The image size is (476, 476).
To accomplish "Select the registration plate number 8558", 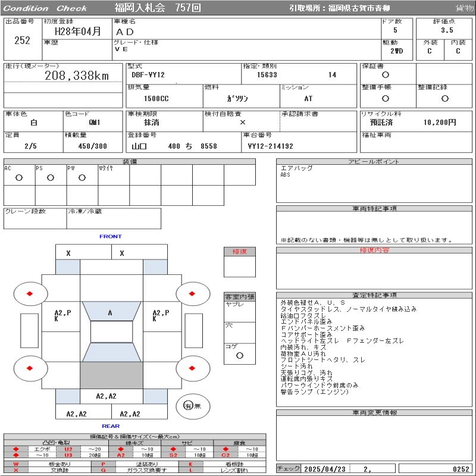I will [x=209, y=146].
